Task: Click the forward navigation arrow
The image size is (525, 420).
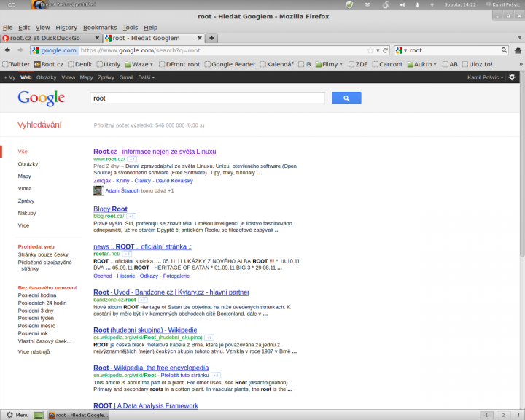Action: point(20,50)
